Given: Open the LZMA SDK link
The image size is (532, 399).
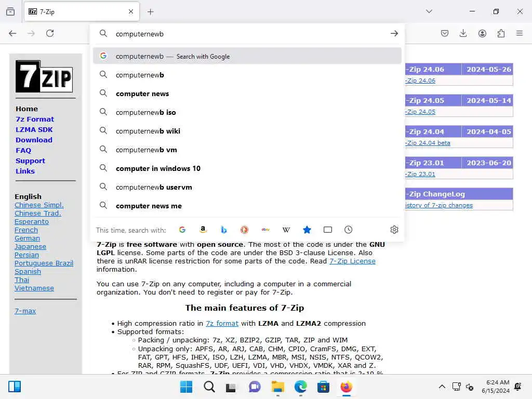Looking at the screenshot, I should pos(34,129).
